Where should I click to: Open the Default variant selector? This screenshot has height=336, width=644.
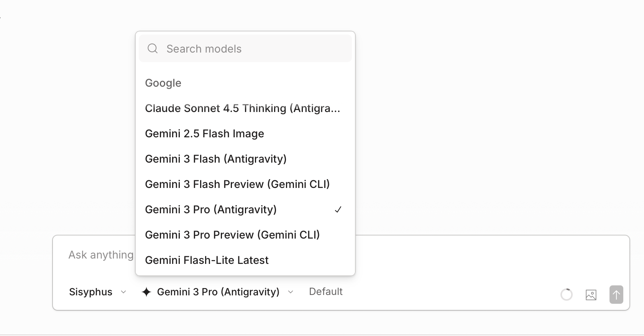[325, 292]
